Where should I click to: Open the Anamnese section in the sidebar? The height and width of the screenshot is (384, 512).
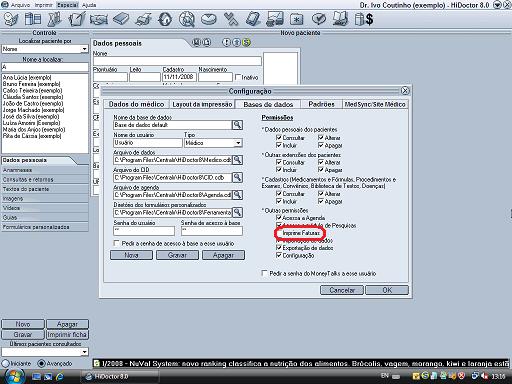coord(45,170)
